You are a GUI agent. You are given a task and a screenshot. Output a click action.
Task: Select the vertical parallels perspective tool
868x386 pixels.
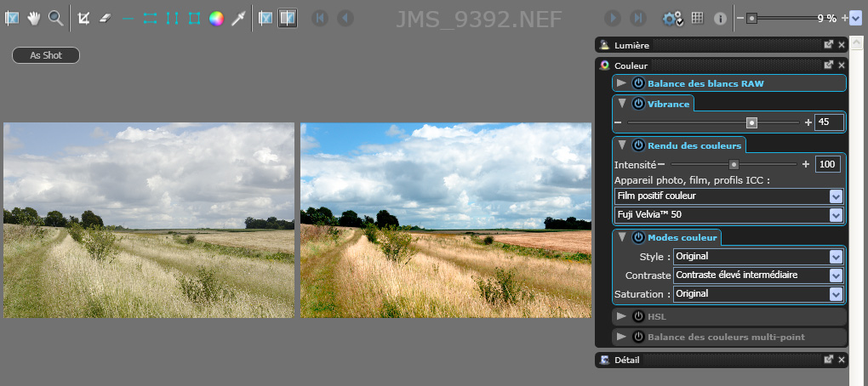(x=172, y=18)
